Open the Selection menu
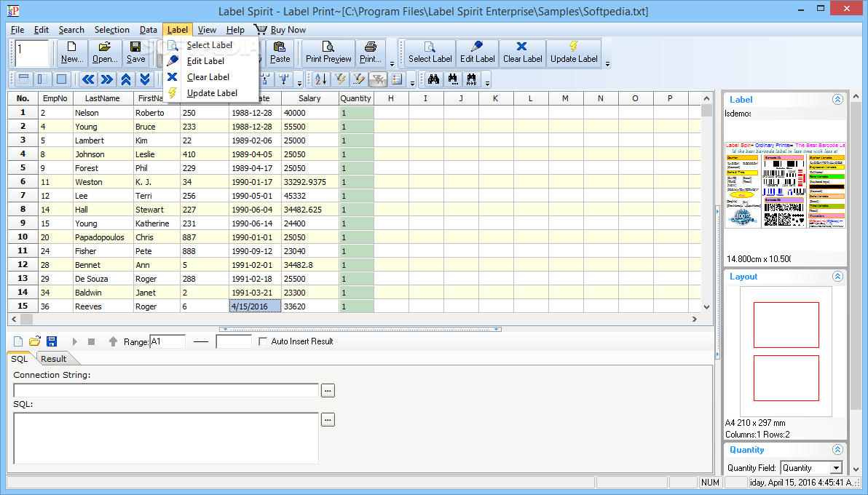The image size is (868, 495). [x=112, y=30]
